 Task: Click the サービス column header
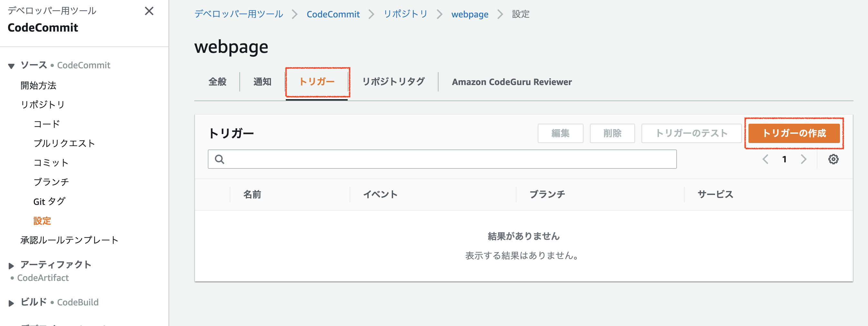coord(715,194)
